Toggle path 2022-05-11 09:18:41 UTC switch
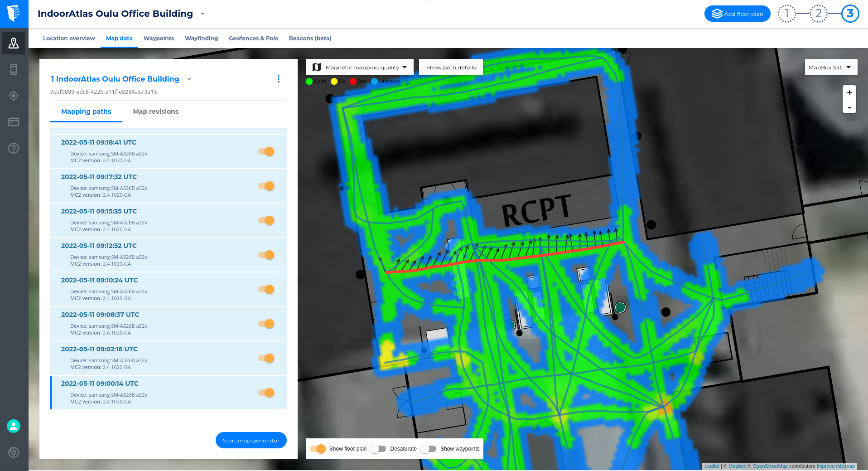This screenshot has width=868, height=471. click(x=266, y=151)
